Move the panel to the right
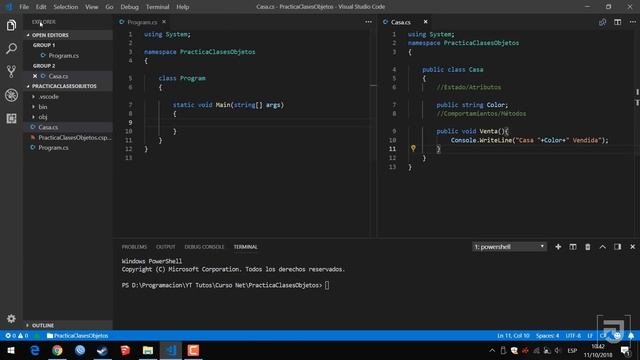640x360 pixels. [x=618, y=247]
